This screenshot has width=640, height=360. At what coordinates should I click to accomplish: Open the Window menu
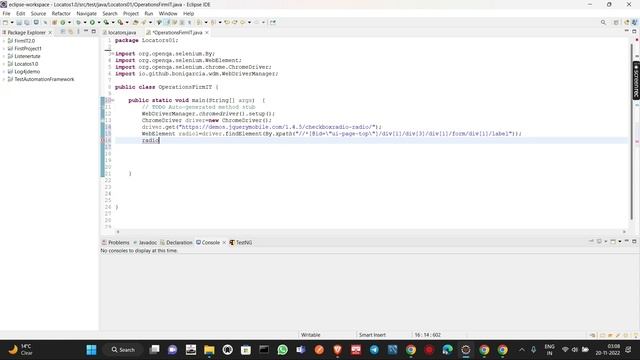click(168, 13)
